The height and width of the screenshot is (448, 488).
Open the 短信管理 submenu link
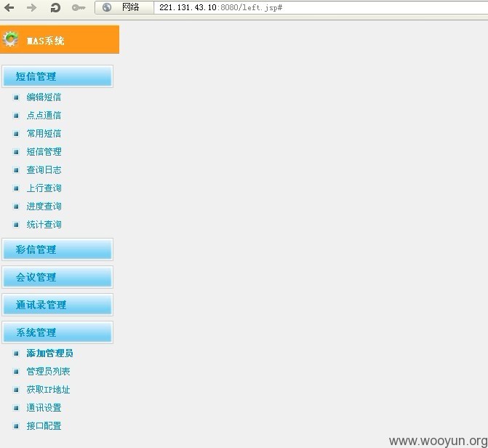click(x=44, y=151)
